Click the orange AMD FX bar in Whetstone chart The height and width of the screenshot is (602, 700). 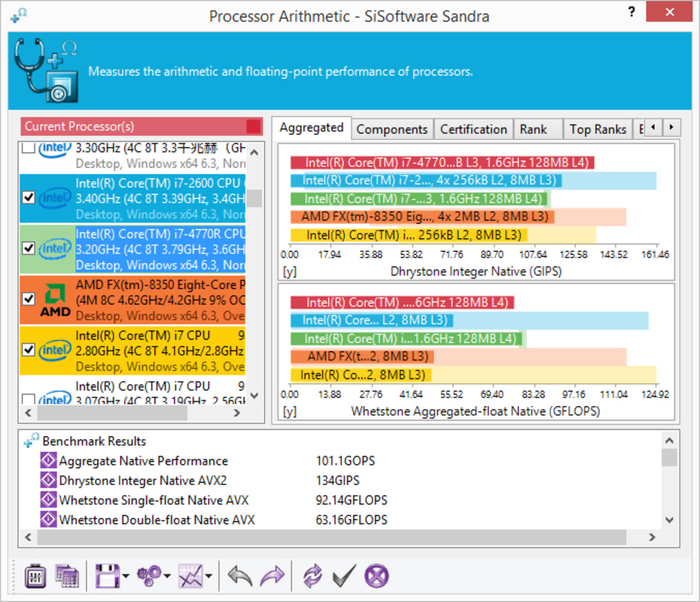[x=362, y=356]
